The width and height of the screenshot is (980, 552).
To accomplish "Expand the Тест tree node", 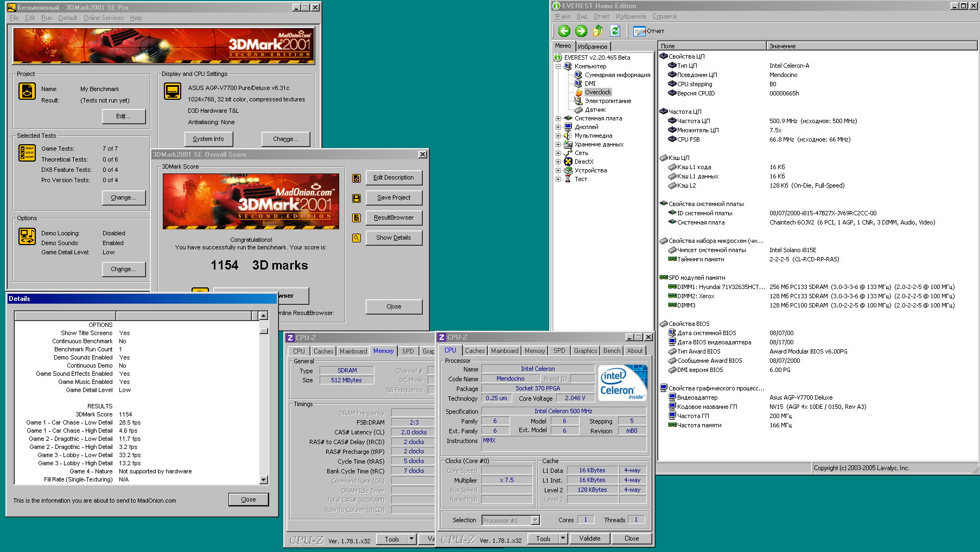I will tap(558, 179).
